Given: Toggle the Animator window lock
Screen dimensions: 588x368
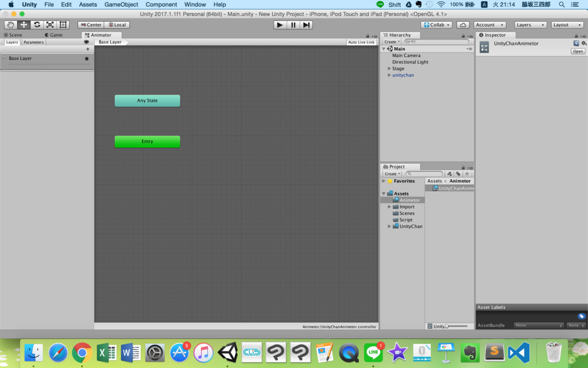Looking at the screenshot, I should [367, 36].
